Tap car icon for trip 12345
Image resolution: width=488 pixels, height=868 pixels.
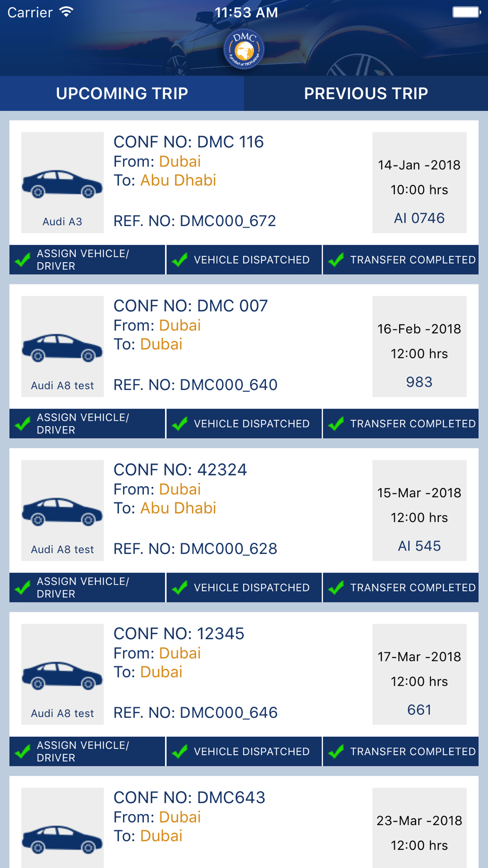click(x=62, y=676)
